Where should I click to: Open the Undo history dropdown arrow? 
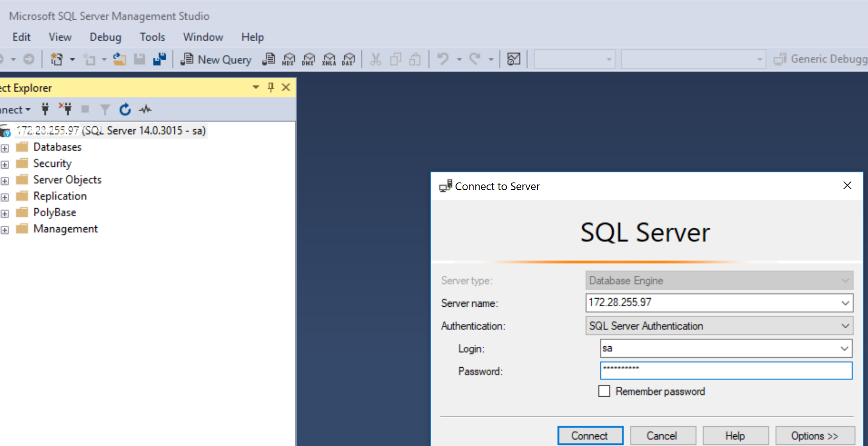[x=459, y=59]
